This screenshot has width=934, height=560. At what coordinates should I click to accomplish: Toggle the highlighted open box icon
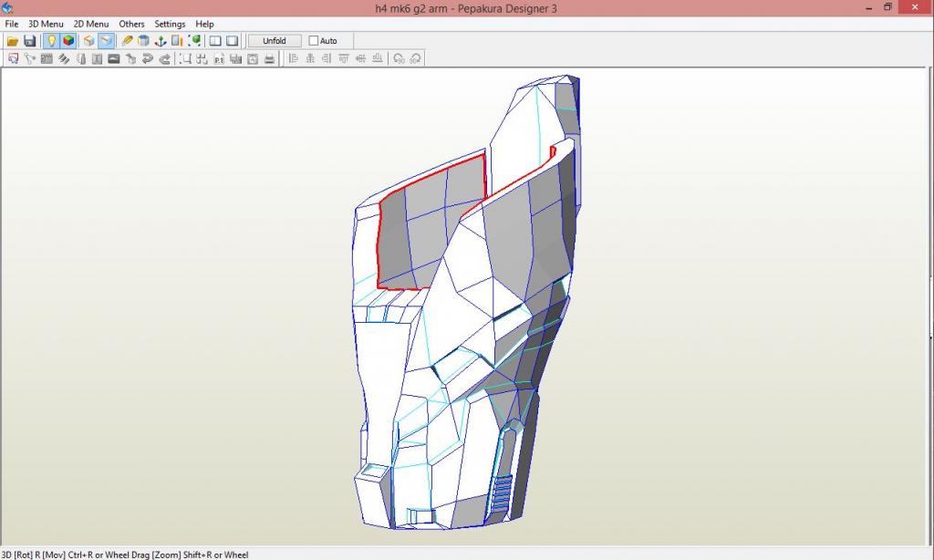click(x=106, y=40)
